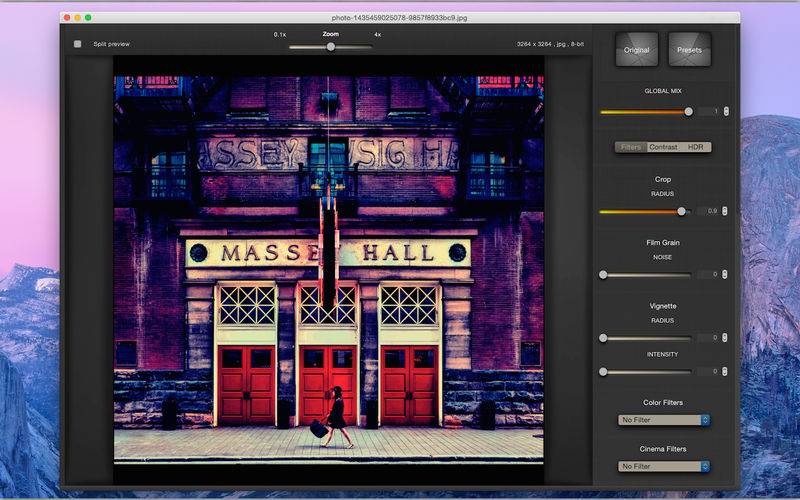The height and width of the screenshot is (500, 800).
Task: Enable the Split preview checkbox
Action: (x=78, y=44)
